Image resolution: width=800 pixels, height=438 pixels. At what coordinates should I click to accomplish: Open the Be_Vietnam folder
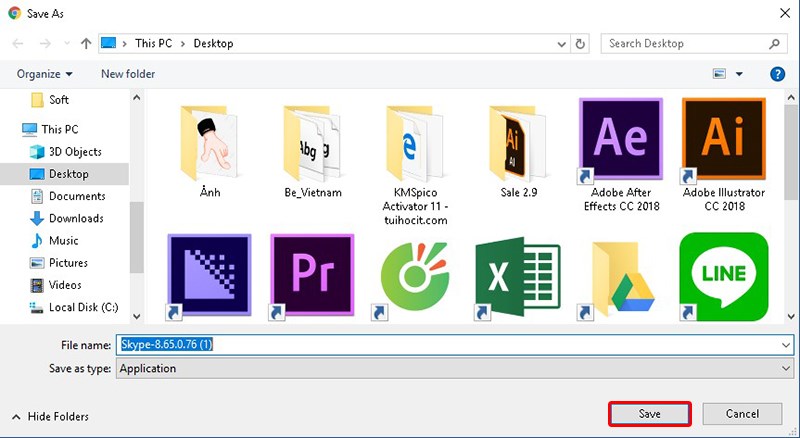313,152
